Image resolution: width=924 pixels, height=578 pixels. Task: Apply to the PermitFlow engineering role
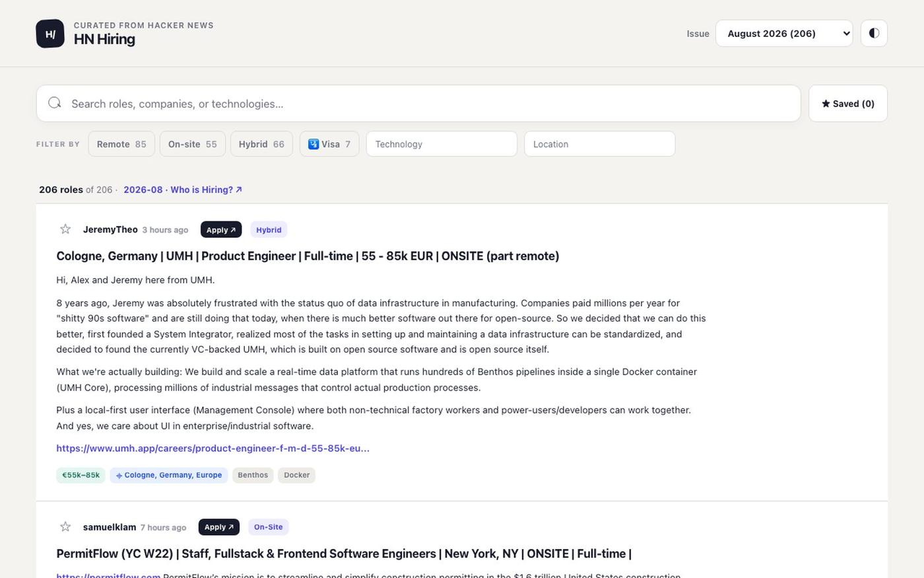point(219,527)
